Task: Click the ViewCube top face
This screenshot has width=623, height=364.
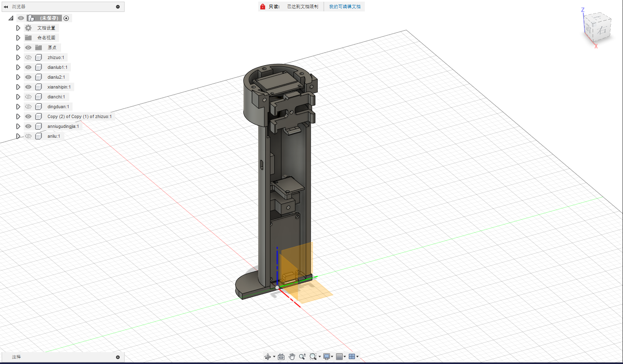Action: pos(598,17)
